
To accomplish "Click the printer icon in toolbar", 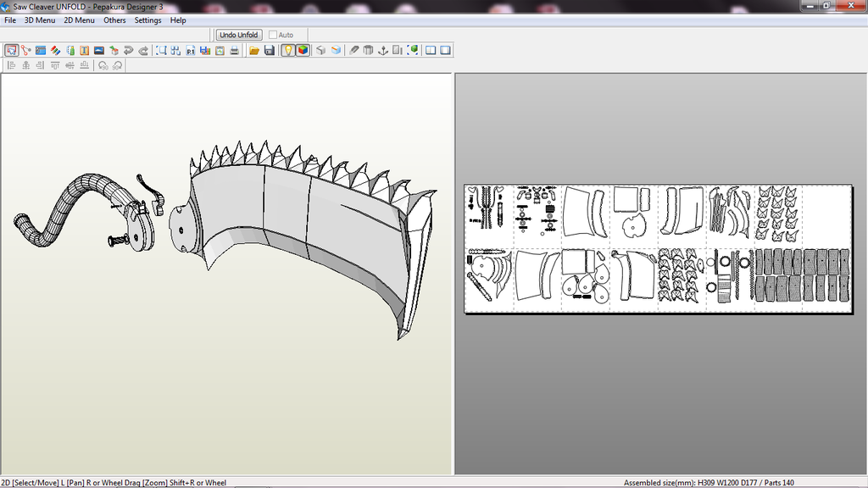I will coord(234,51).
